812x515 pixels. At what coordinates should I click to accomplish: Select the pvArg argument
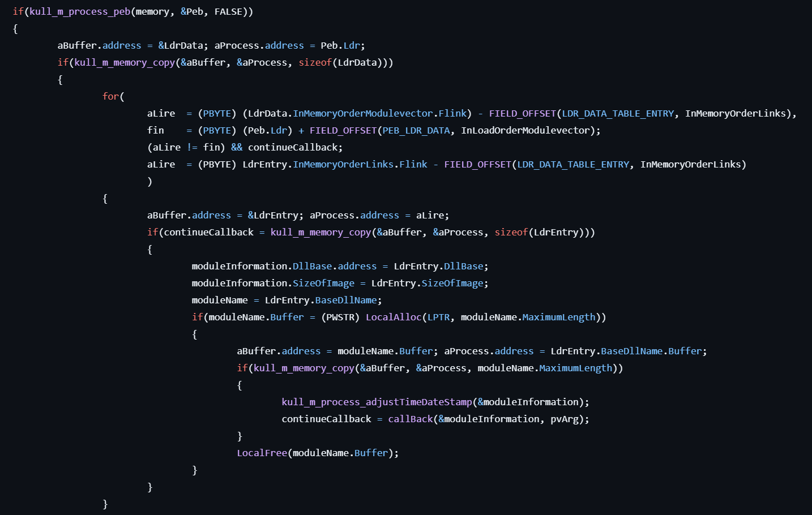[564, 419]
